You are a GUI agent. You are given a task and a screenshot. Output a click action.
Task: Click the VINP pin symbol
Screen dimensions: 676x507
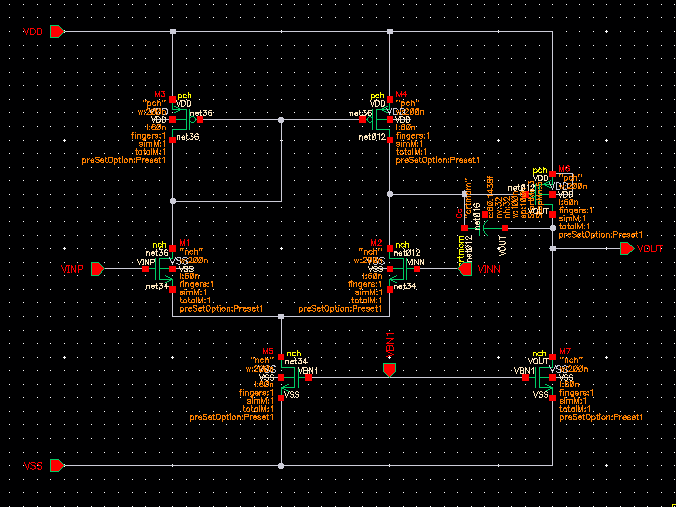(97, 269)
